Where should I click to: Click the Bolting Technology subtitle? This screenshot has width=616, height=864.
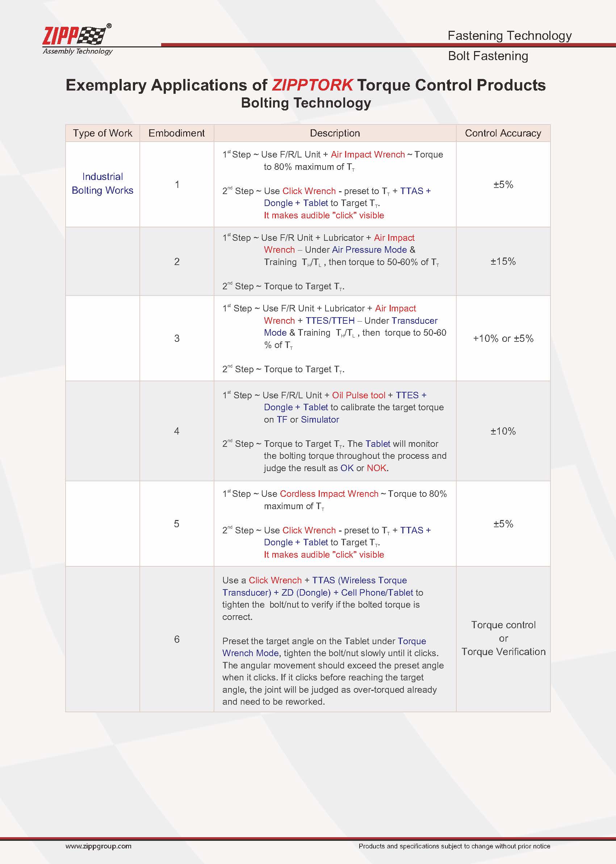coord(306,103)
